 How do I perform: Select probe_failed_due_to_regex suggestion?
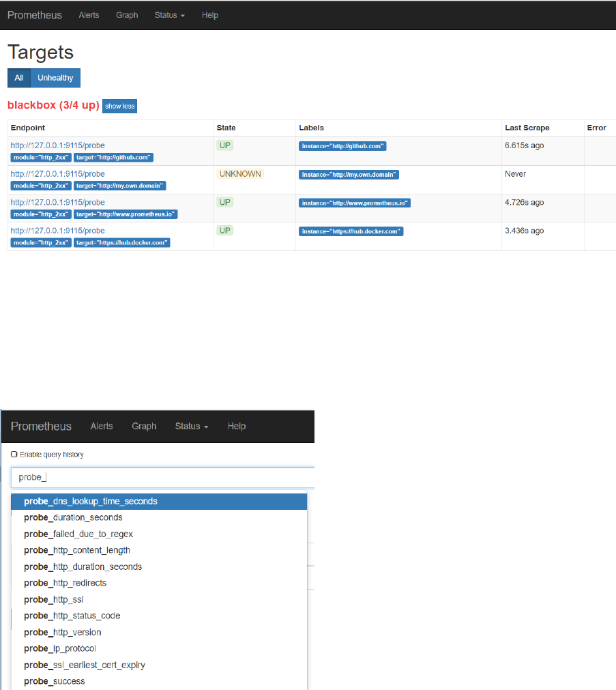[159, 534]
